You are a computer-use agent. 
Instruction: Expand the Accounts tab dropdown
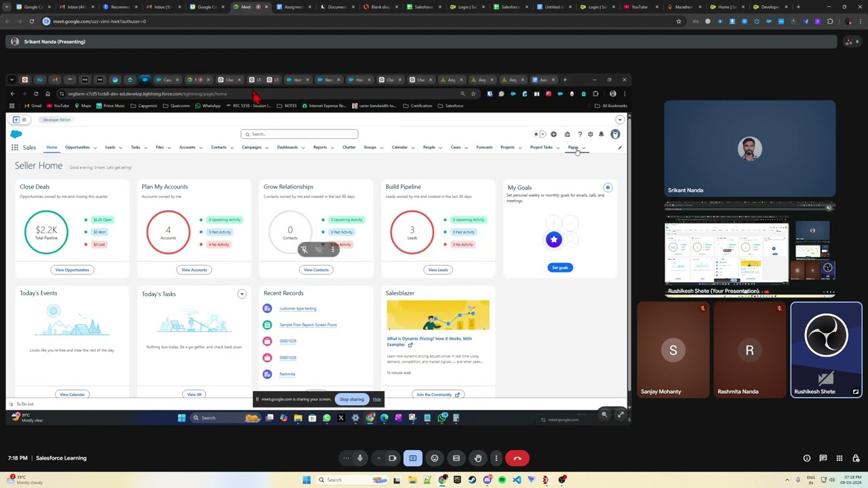click(201, 148)
